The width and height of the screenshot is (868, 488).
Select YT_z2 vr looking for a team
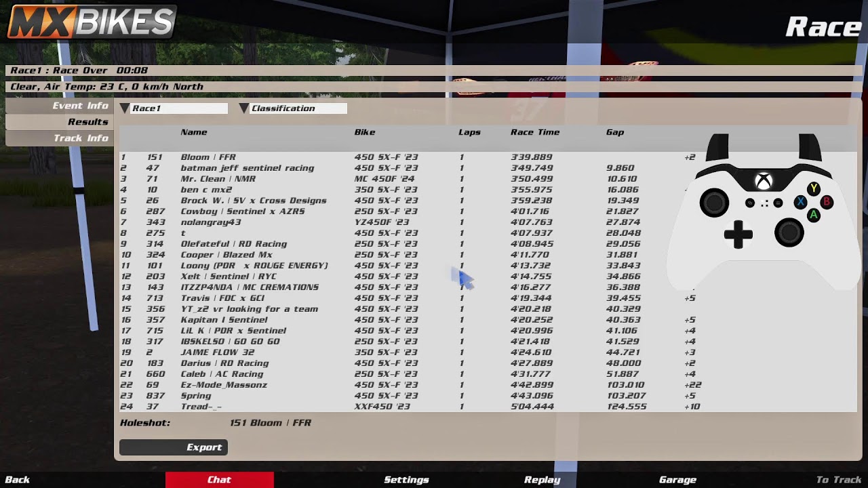point(488,309)
